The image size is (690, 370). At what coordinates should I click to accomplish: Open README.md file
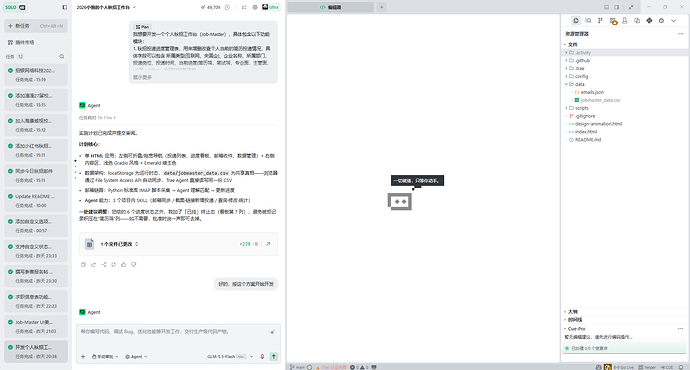(624, 140)
